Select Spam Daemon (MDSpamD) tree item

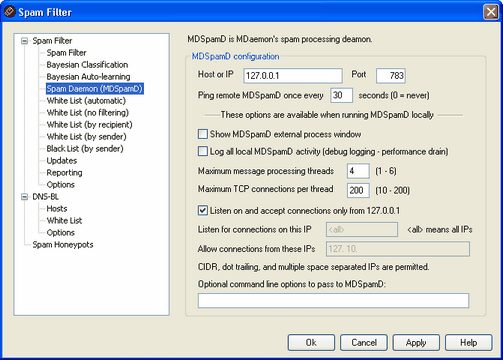click(x=95, y=89)
